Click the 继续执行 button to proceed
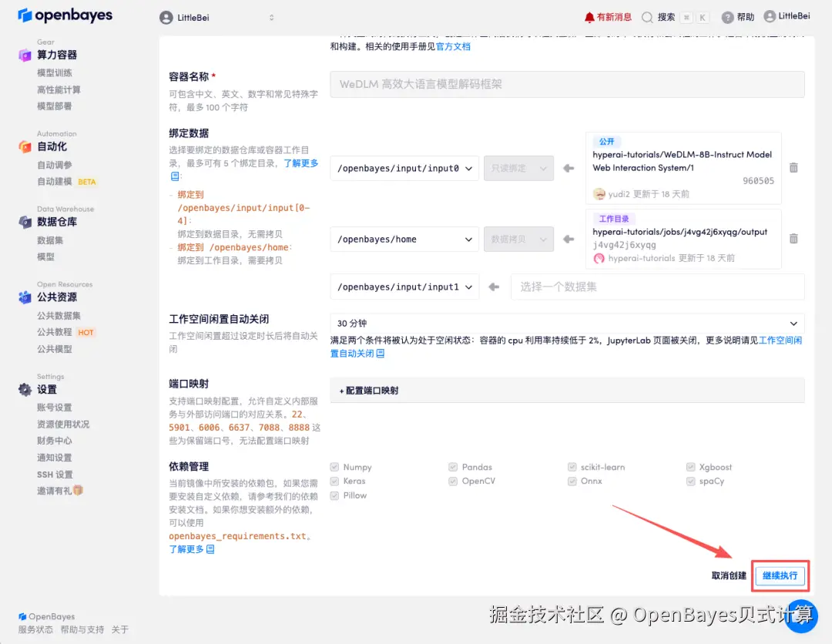 click(x=780, y=575)
